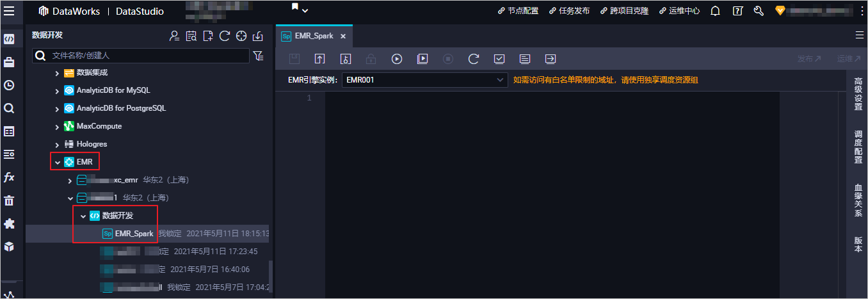
Task: Select the row dated 2021年5月11日 17:23:45
Action: 147,252
